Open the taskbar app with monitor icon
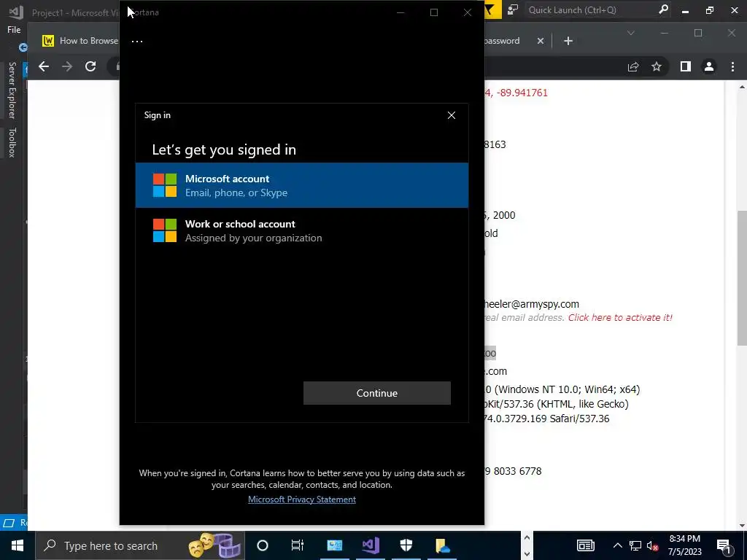The image size is (747, 560). pyautogui.click(x=334, y=545)
